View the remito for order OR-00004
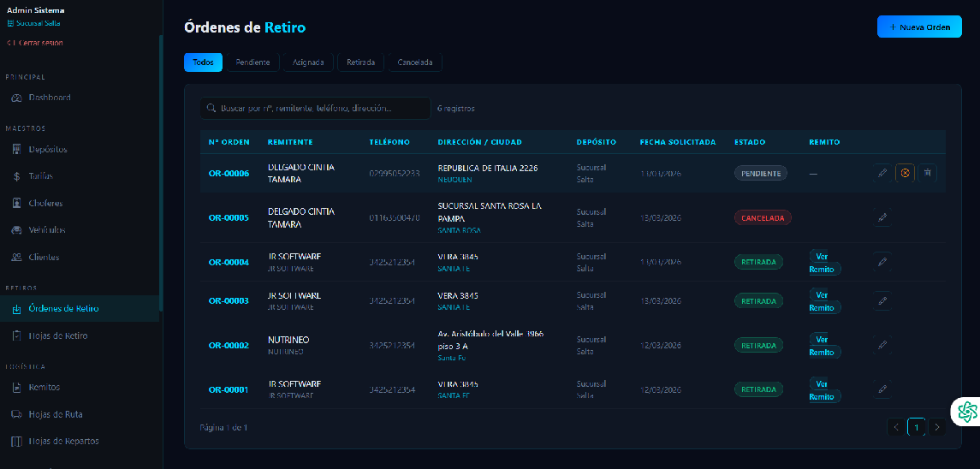 pyautogui.click(x=823, y=263)
